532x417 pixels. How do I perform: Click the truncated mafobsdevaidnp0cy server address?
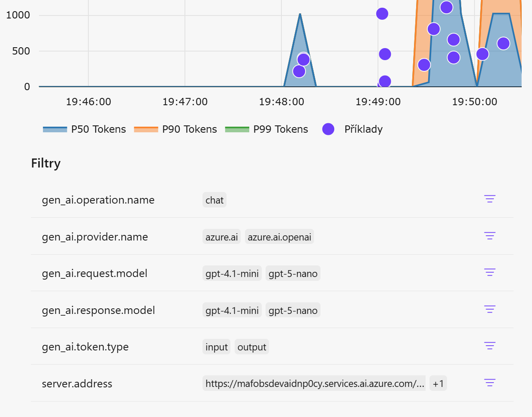pos(314,384)
